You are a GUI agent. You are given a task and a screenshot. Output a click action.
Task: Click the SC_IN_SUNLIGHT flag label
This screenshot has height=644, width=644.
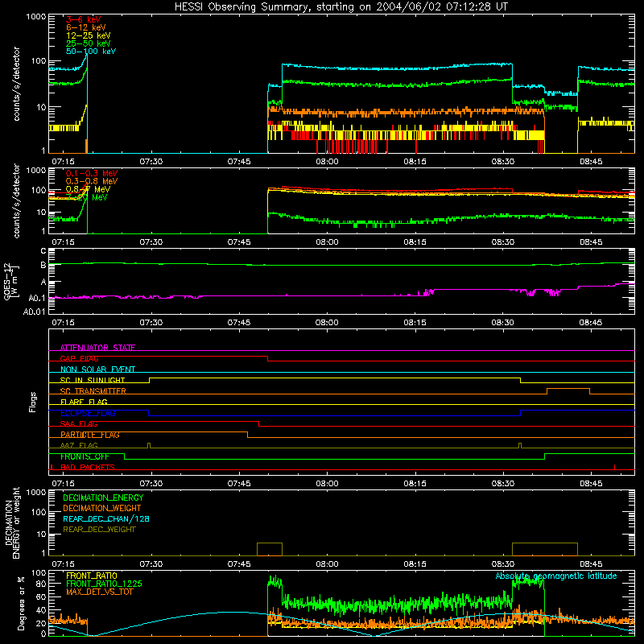click(93, 380)
